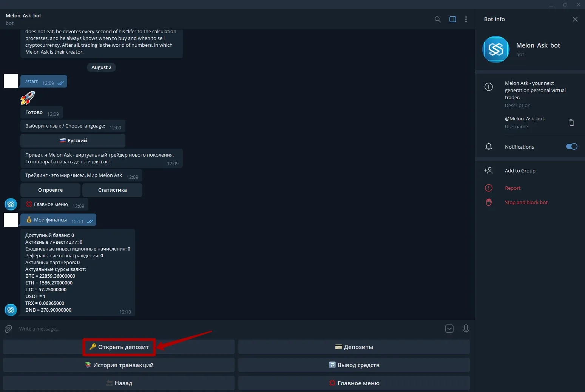Viewport: 585px width, 392px height.
Task: Click the August 2 date badge
Action: tap(101, 67)
